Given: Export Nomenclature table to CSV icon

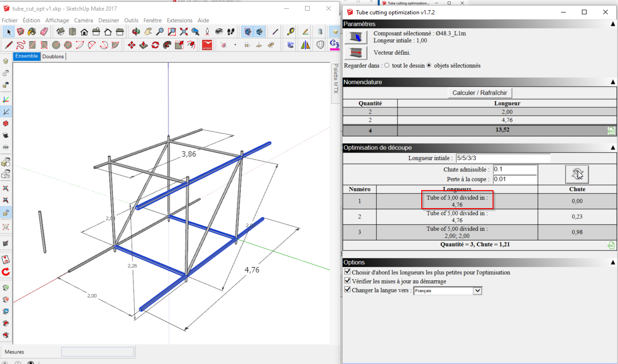Looking at the screenshot, I should click(611, 131).
